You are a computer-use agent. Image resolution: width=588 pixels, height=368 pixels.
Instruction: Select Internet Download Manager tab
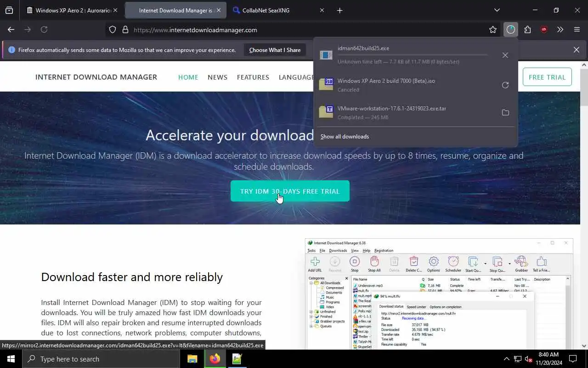175,10
